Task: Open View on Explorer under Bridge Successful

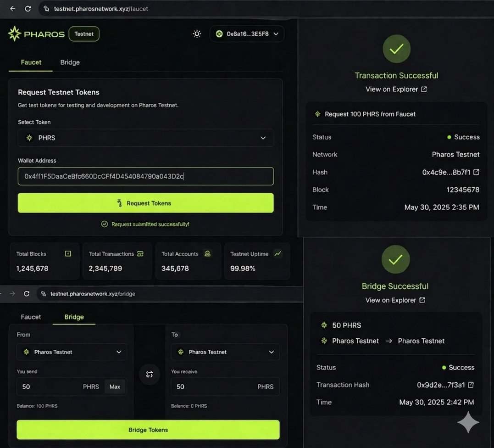Action: pyautogui.click(x=395, y=300)
